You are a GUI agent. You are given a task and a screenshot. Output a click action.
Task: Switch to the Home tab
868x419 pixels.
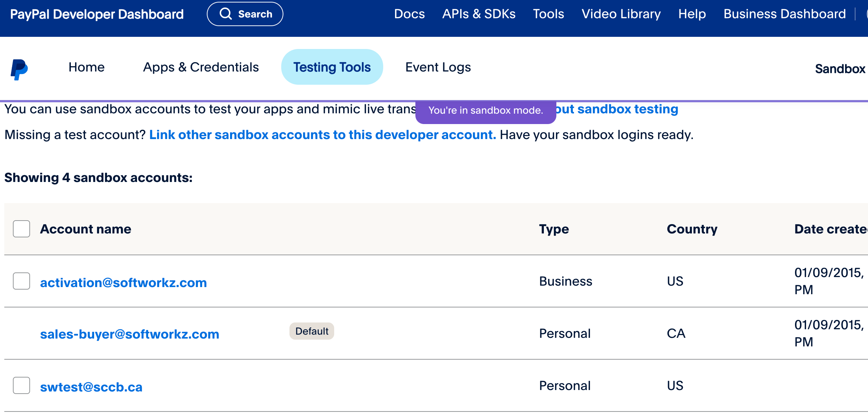[87, 67]
